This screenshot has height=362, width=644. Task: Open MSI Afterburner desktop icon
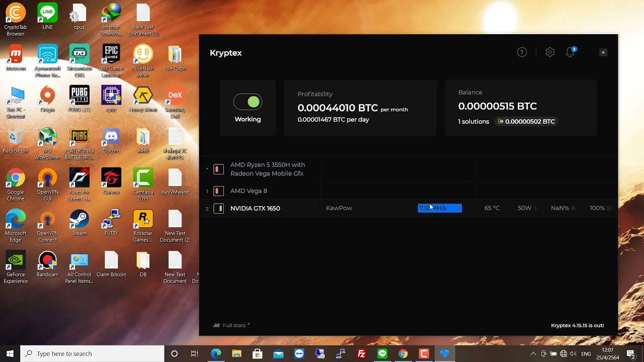pos(47,144)
